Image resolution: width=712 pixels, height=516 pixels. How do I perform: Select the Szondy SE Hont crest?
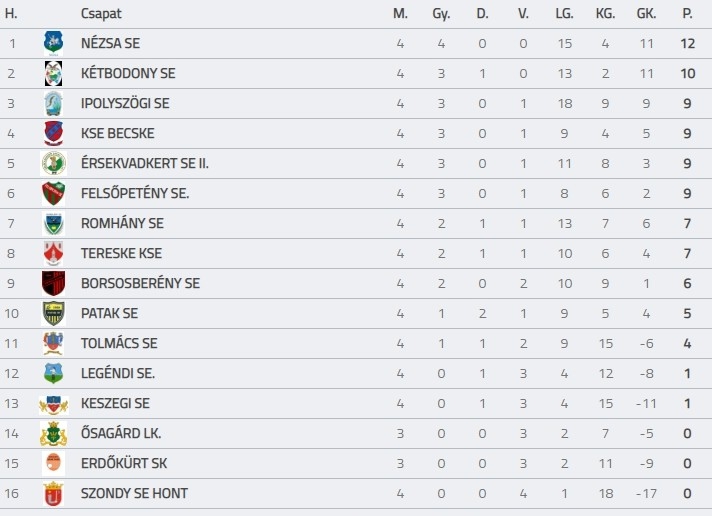54,493
